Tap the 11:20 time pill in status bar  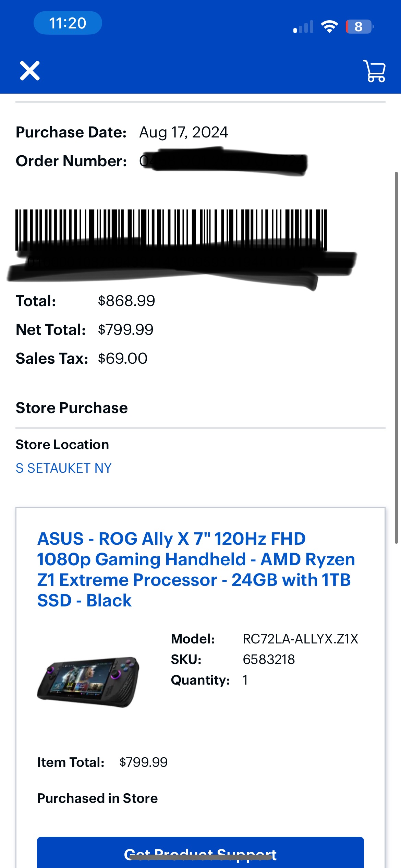point(68,23)
